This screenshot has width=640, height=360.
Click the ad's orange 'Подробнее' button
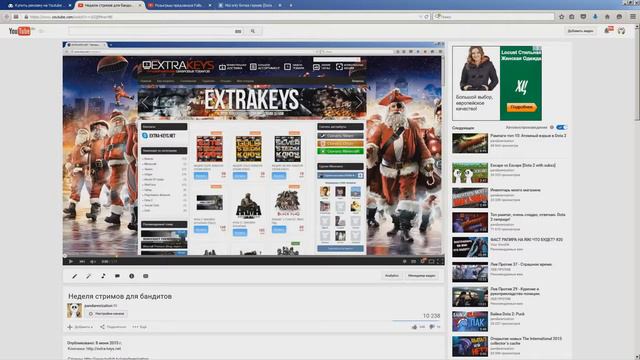[522, 107]
